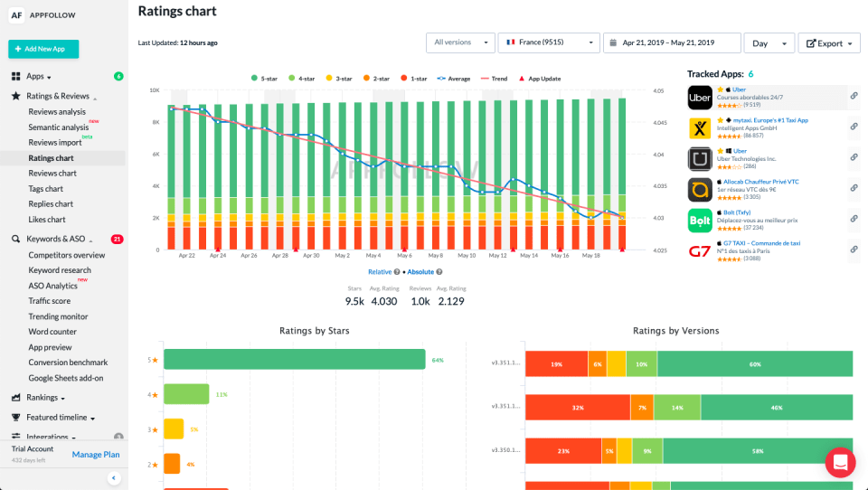The image size is (868, 490).
Task: Open the Intercom chat bubble icon
Action: pos(840,462)
